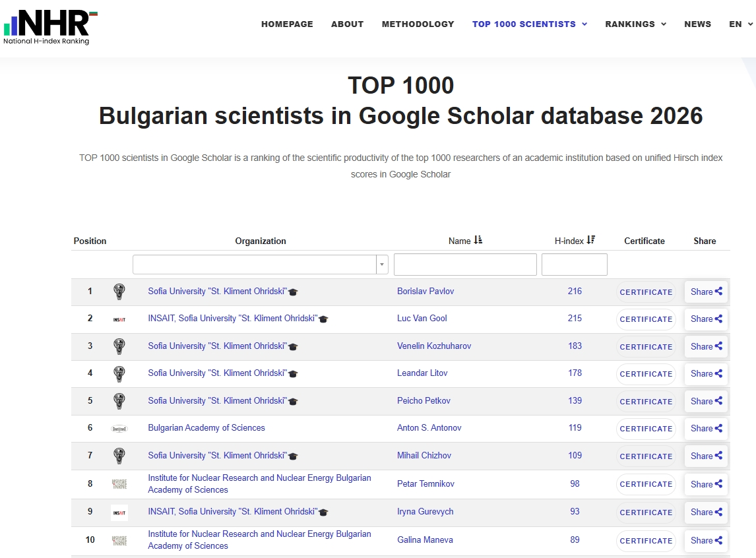Open certificate for Mihail Chizhov
The height and width of the screenshot is (558, 756).
tap(646, 456)
